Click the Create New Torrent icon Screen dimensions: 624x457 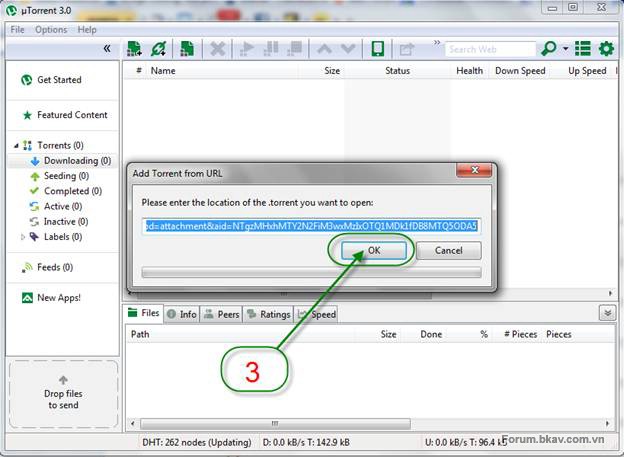click(187, 48)
